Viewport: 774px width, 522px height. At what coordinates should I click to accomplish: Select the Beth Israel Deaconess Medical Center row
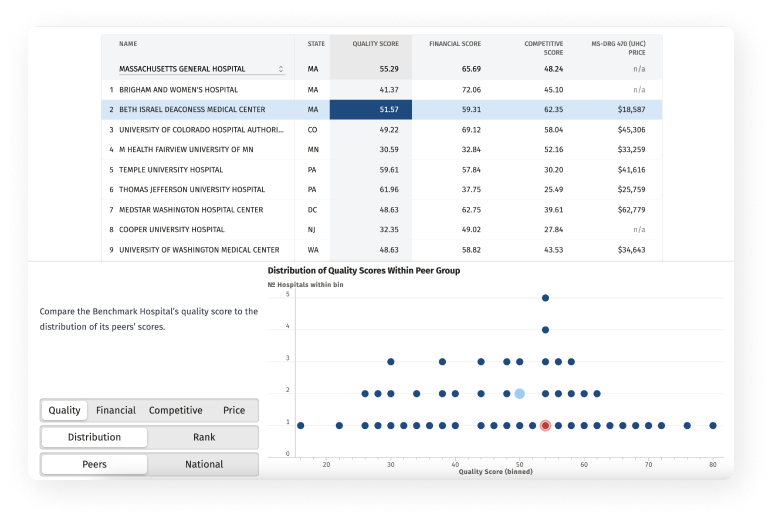(382, 110)
